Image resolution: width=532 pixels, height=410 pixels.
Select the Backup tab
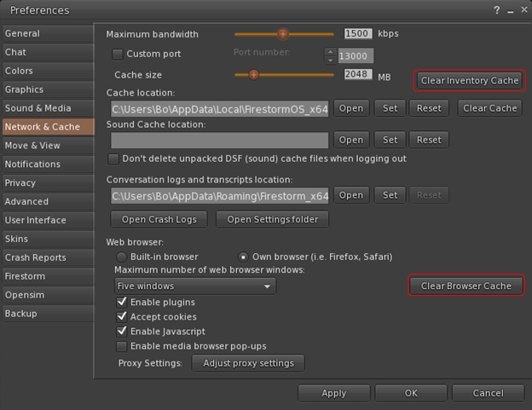(x=20, y=314)
